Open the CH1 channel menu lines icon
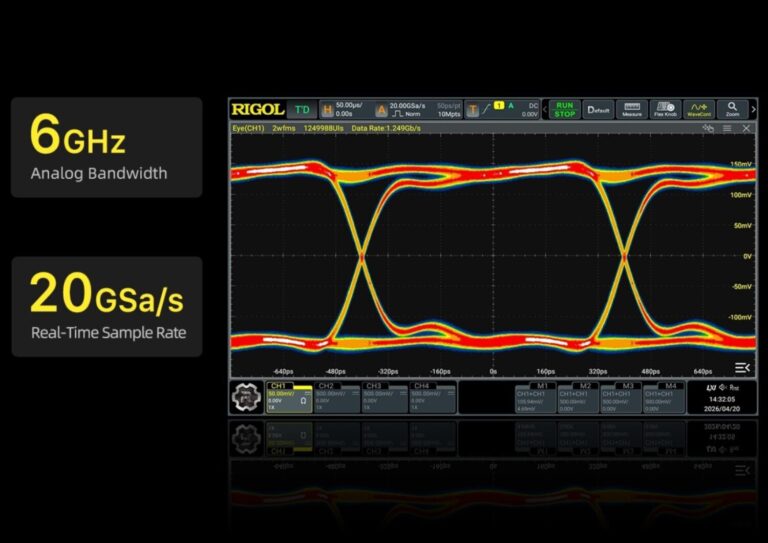 (x=308, y=393)
